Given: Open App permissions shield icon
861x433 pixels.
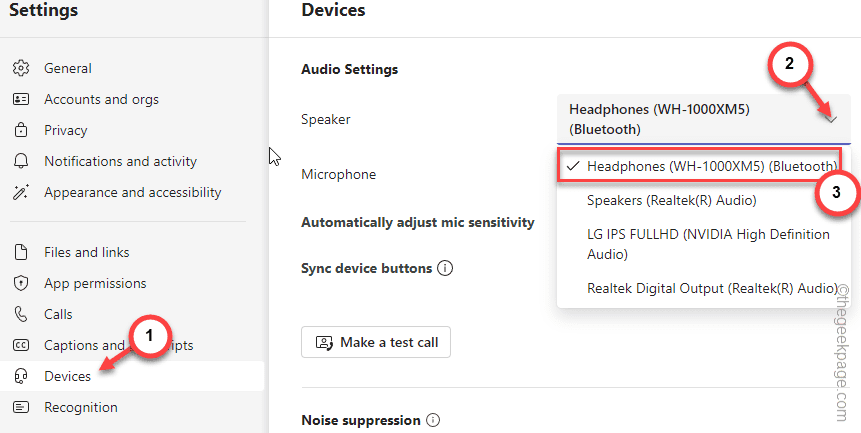Looking at the screenshot, I should tap(21, 284).
